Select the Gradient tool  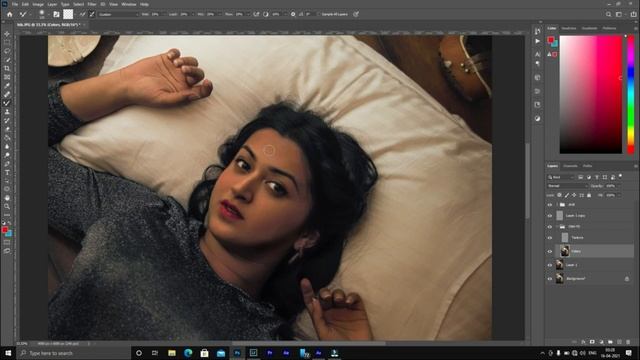7,138
